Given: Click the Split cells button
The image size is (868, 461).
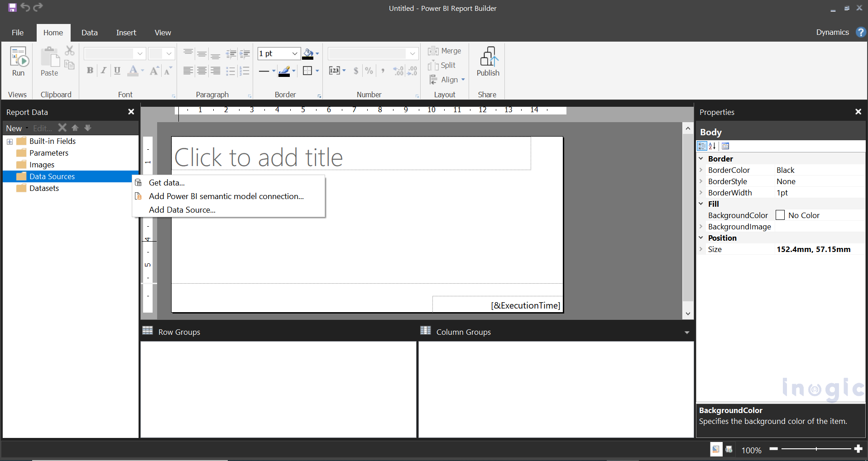Looking at the screenshot, I should click(442, 65).
